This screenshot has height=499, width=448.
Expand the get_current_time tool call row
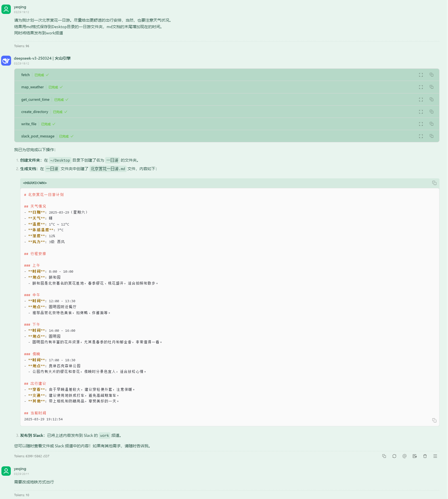[227, 100]
